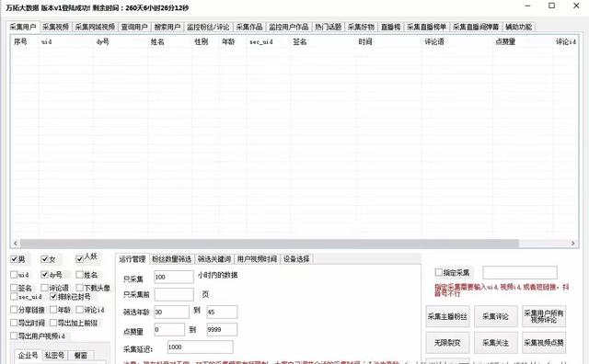
Task: Open the 采集同城视频 tab
Action: tap(95, 27)
